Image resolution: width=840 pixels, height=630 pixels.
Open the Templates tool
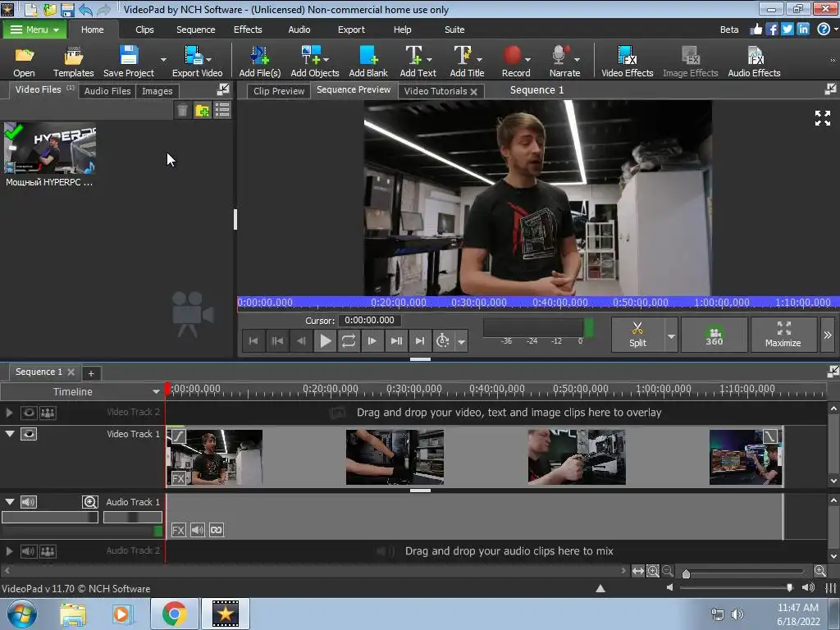click(73, 62)
